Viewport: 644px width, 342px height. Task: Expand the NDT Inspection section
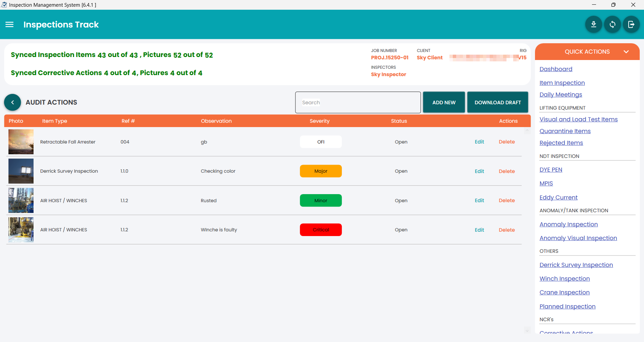click(559, 156)
